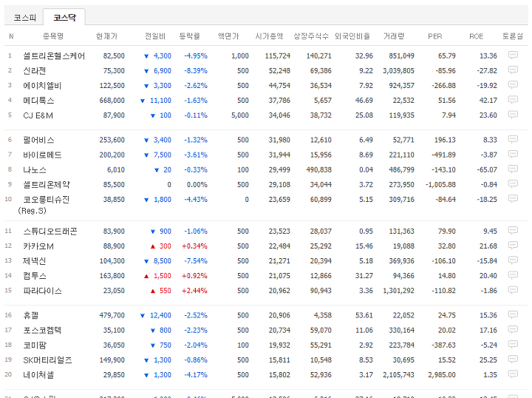Open the 휴젤 stock link
This screenshot has width=532, height=398.
tap(30, 315)
